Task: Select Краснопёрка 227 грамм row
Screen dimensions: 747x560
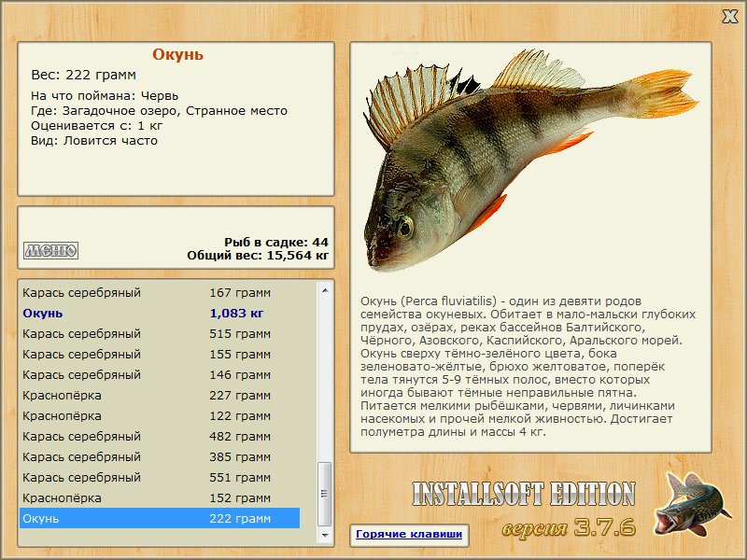Action: 160,395
